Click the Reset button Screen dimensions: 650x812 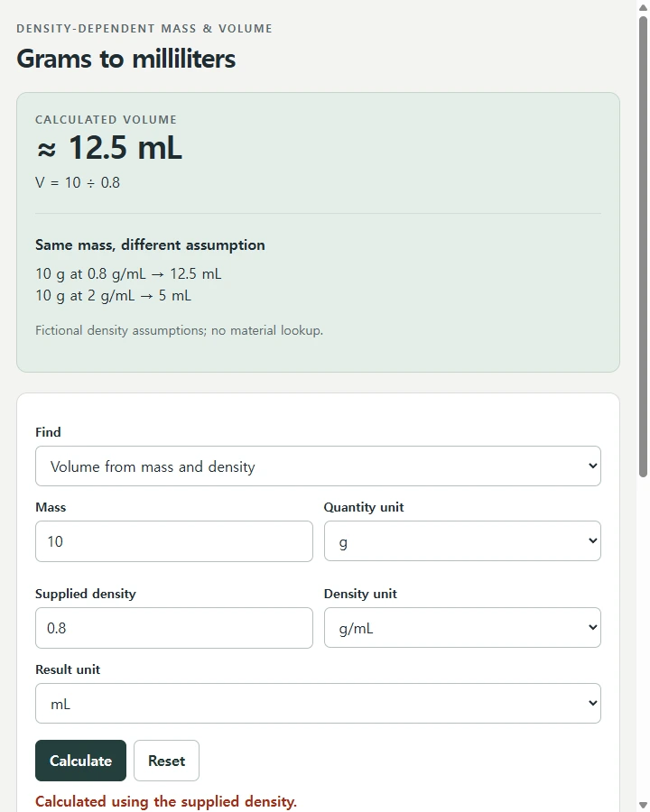[166, 761]
